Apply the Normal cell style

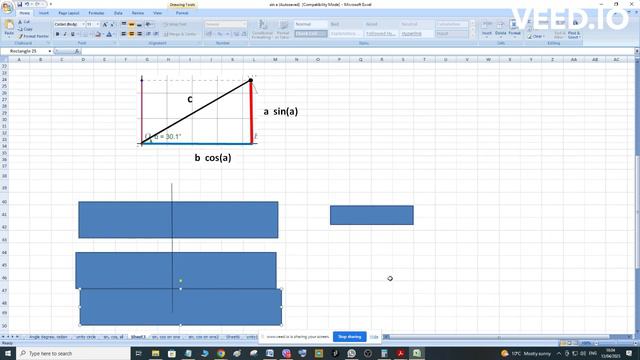click(x=311, y=24)
